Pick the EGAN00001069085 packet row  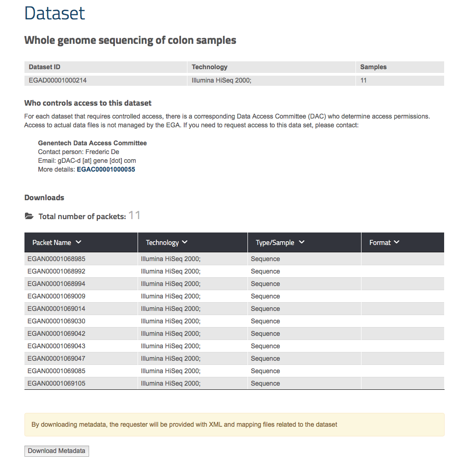[56, 371]
